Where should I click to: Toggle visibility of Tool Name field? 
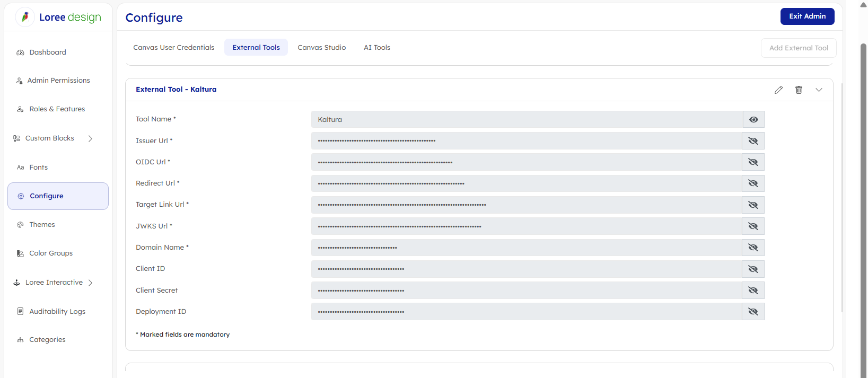[753, 120]
